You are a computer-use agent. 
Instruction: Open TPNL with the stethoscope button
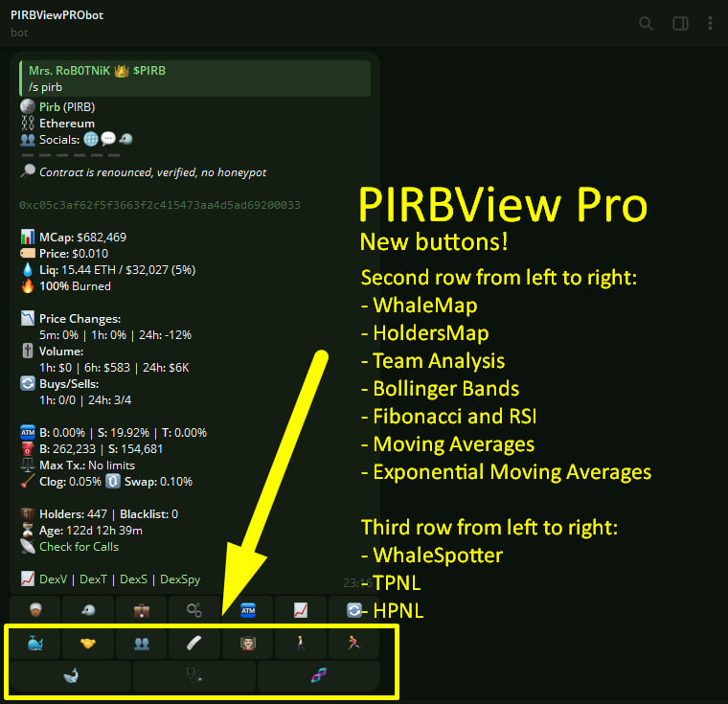[194, 675]
